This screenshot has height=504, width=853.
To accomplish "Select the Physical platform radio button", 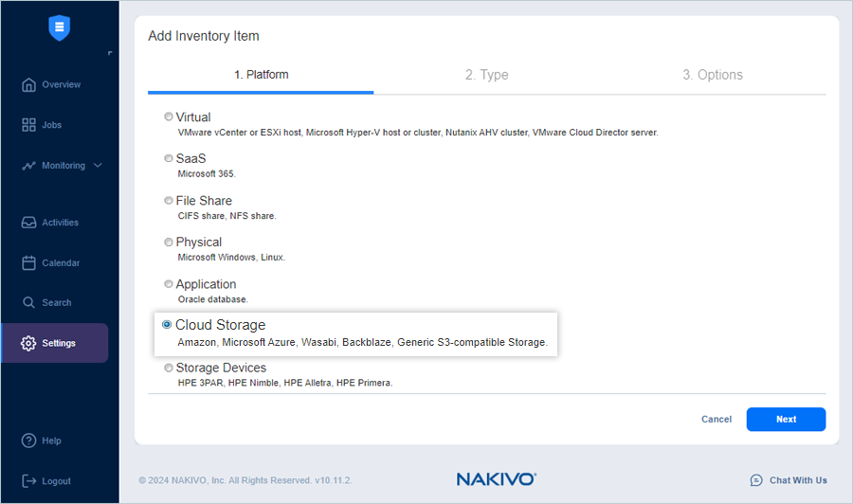I will pos(169,242).
